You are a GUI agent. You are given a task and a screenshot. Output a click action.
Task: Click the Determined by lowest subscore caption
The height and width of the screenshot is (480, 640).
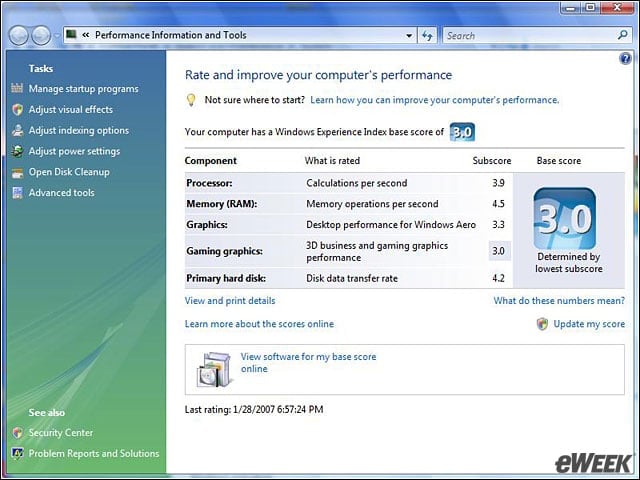pyautogui.click(x=569, y=263)
